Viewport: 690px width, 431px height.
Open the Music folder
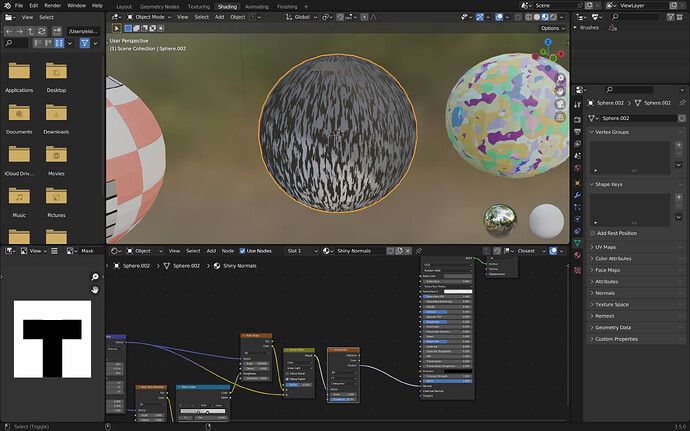(x=19, y=202)
